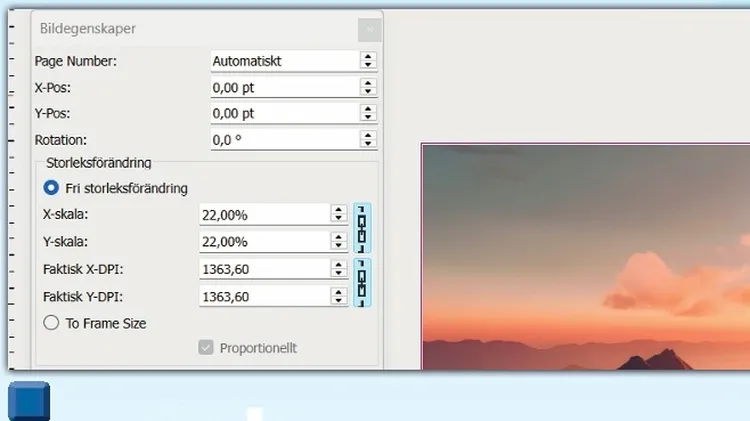Close the Bildegenskaper panel
750x421 pixels.
coord(369,30)
